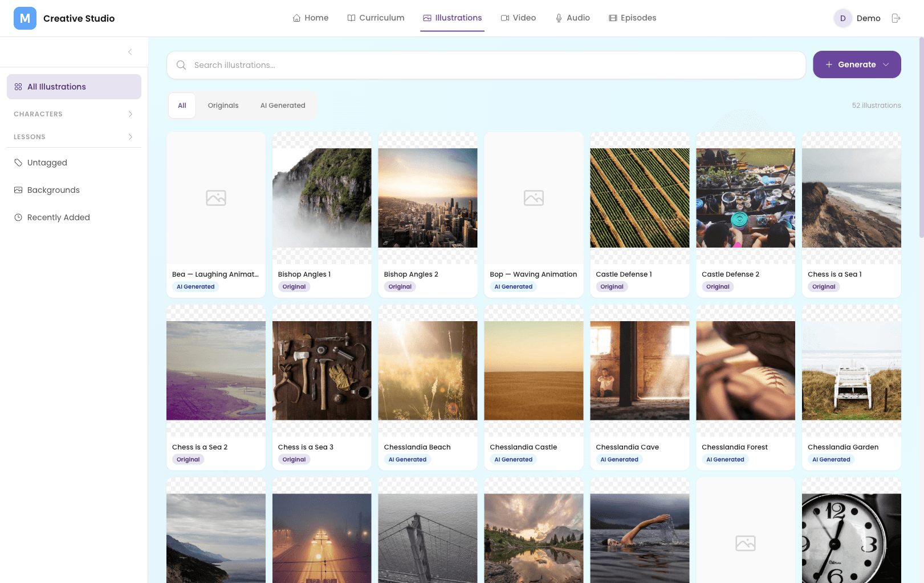Open the Illustrations menu item

click(x=452, y=18)
